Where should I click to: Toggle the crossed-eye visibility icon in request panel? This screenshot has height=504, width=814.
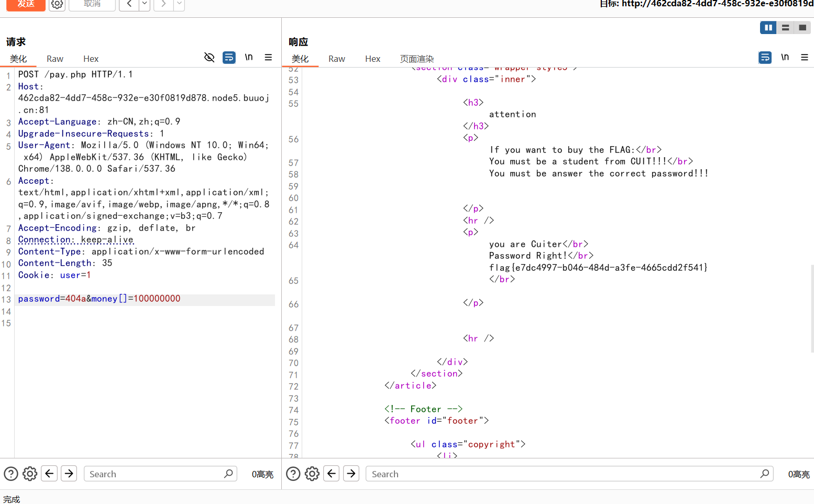coord(210,58)
